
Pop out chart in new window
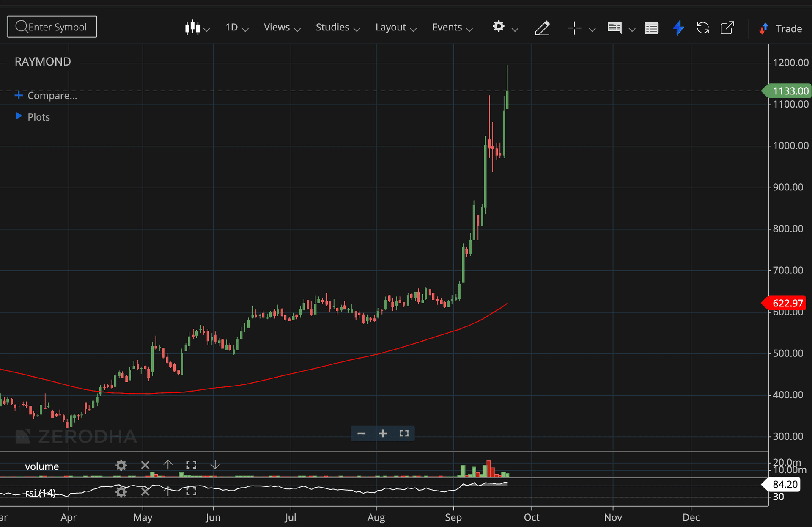coord(727,28)
